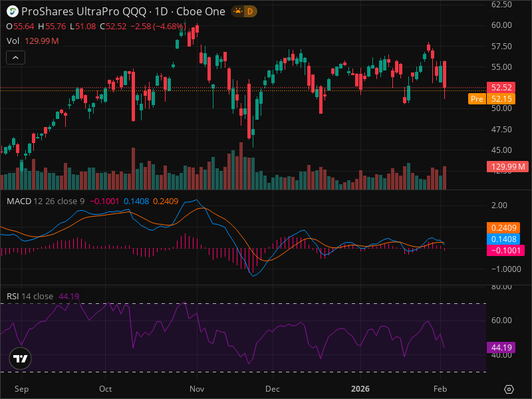532x399 pixels.
Task: Open the TradingView logo link
Action: click(21, 358)
